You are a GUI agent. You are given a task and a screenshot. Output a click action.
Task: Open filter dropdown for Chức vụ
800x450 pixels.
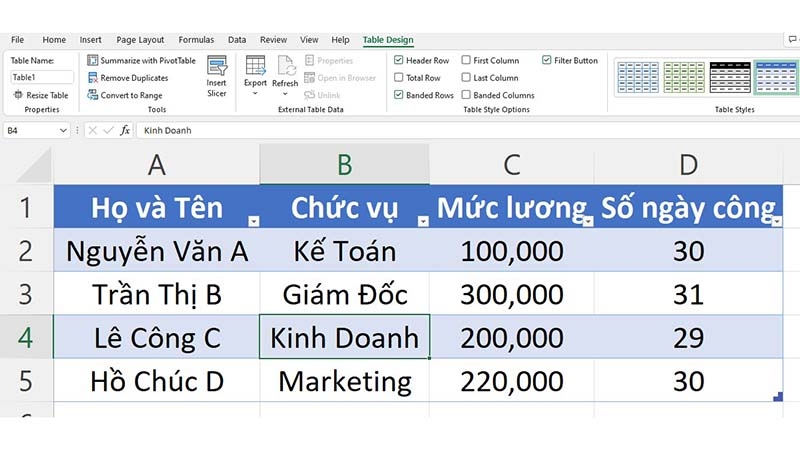coord(423,221)
